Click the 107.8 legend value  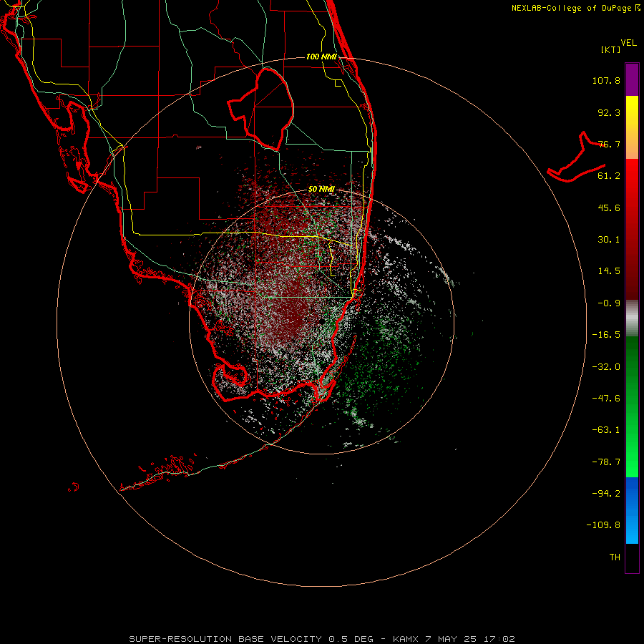[x=606, y=80]
